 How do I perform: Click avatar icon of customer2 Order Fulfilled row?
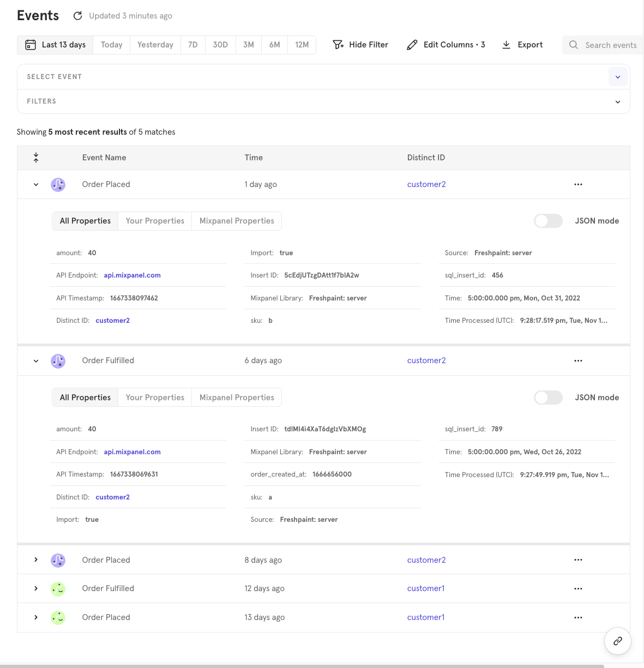58,360
